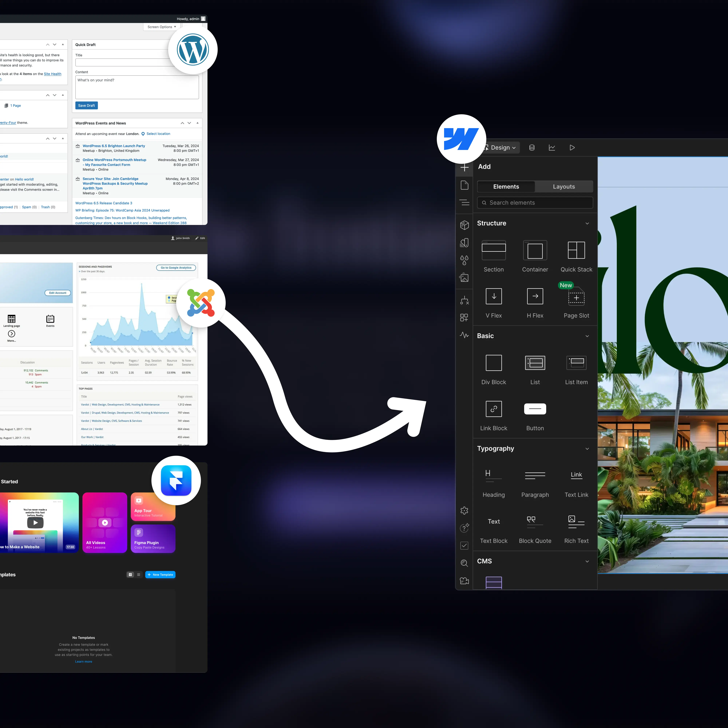
Task: Add a List Item element
Action: pos(576,370)
